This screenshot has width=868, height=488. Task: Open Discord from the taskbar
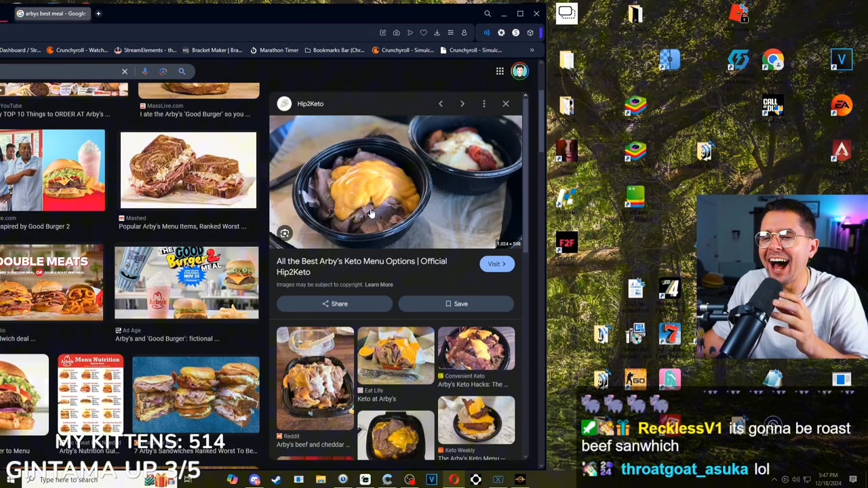point(254,480)
